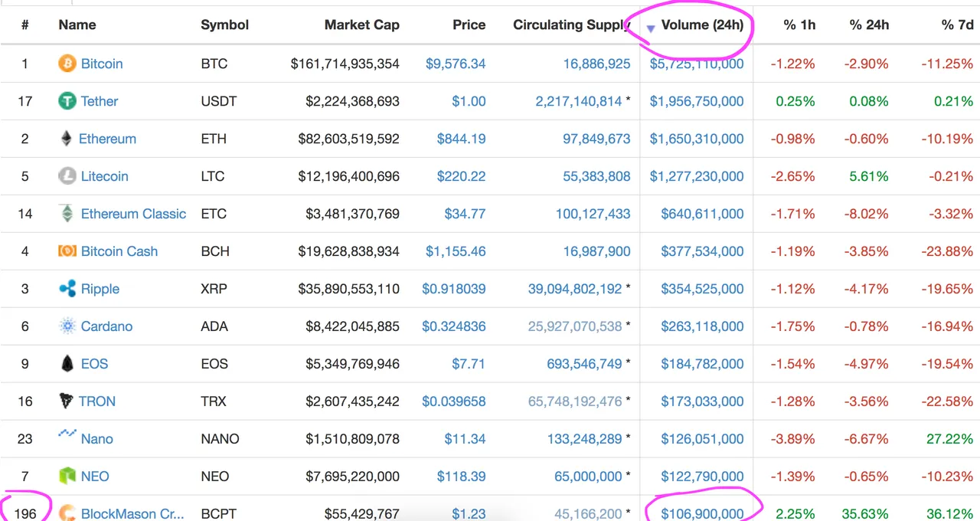Open the Tether coin page
The image size is (980, 521).
[x=100, y=101]
